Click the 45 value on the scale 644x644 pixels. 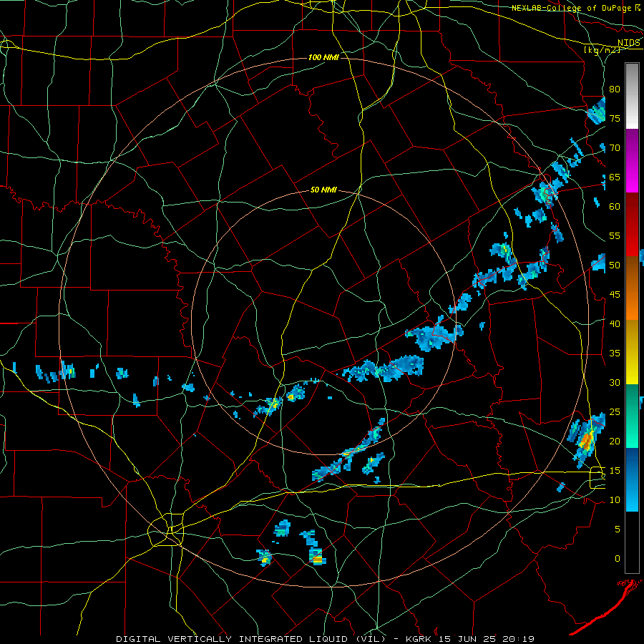click(615, 295)
